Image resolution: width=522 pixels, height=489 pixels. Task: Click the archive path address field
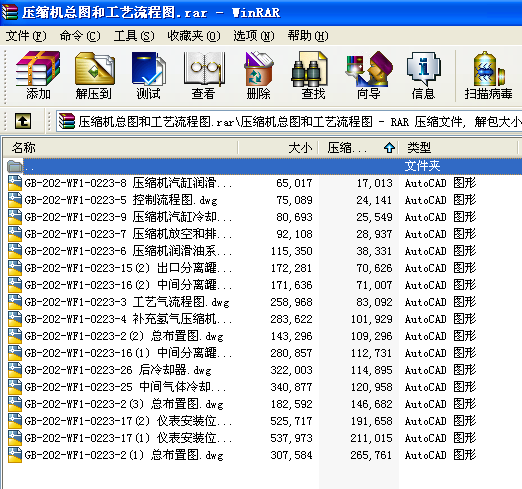(289, 121)
